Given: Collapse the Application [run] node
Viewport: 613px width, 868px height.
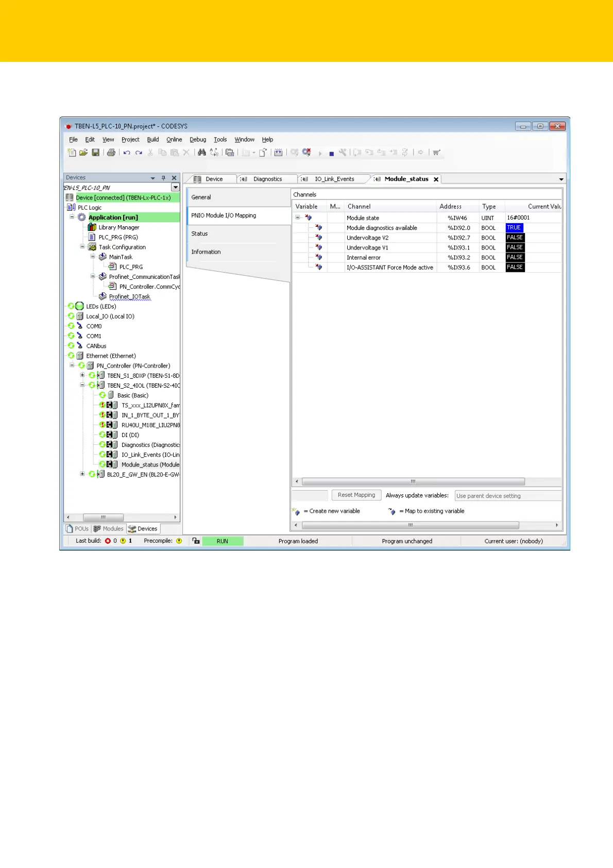Looking at the screenshot, I should point(72,217).
